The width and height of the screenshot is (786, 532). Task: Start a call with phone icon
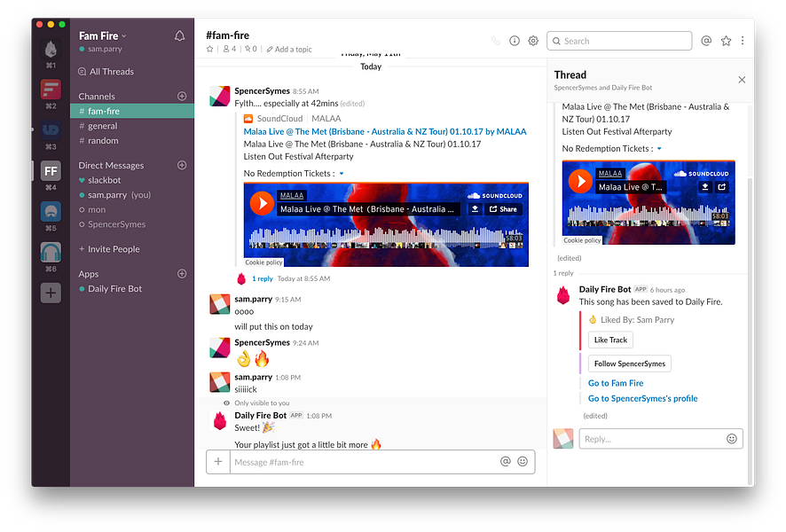tap(495, 41)
